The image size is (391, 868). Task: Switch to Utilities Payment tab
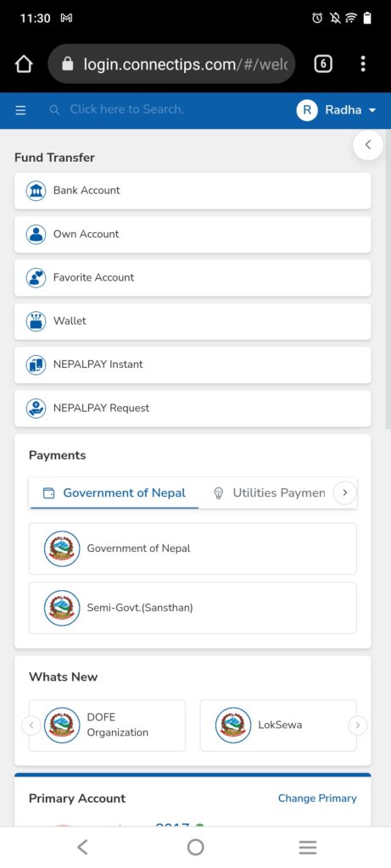[271, 492]
